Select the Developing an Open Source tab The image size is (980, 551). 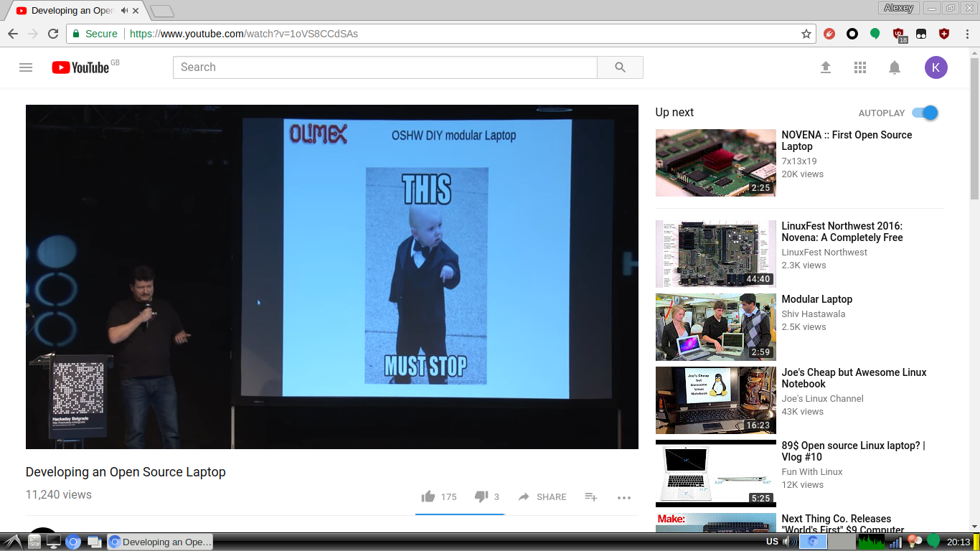tap(77, 11)
